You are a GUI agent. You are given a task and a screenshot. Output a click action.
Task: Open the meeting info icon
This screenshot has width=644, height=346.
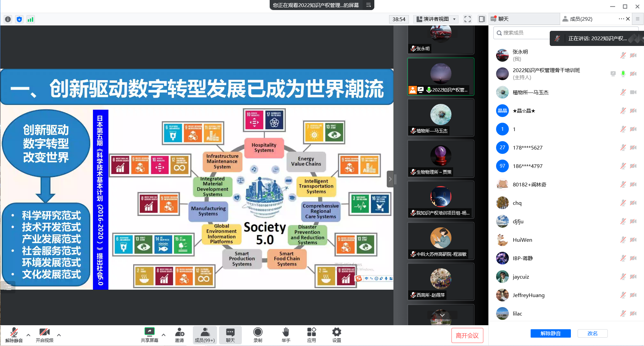coord(8,19)
